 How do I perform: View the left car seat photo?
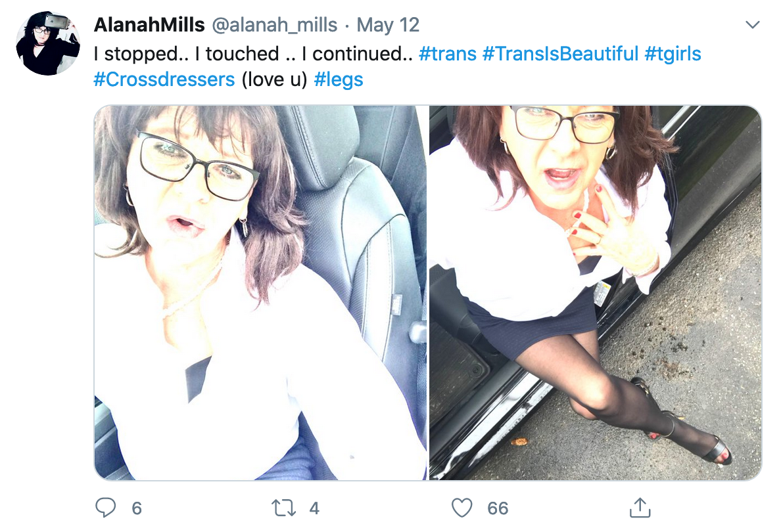260,293
